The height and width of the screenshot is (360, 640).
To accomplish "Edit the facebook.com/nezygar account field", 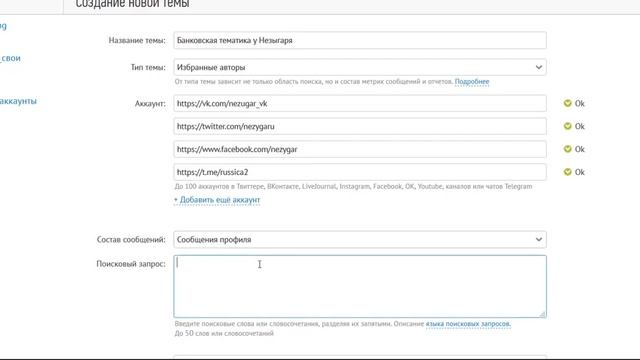I will click(x=360, y=149).
